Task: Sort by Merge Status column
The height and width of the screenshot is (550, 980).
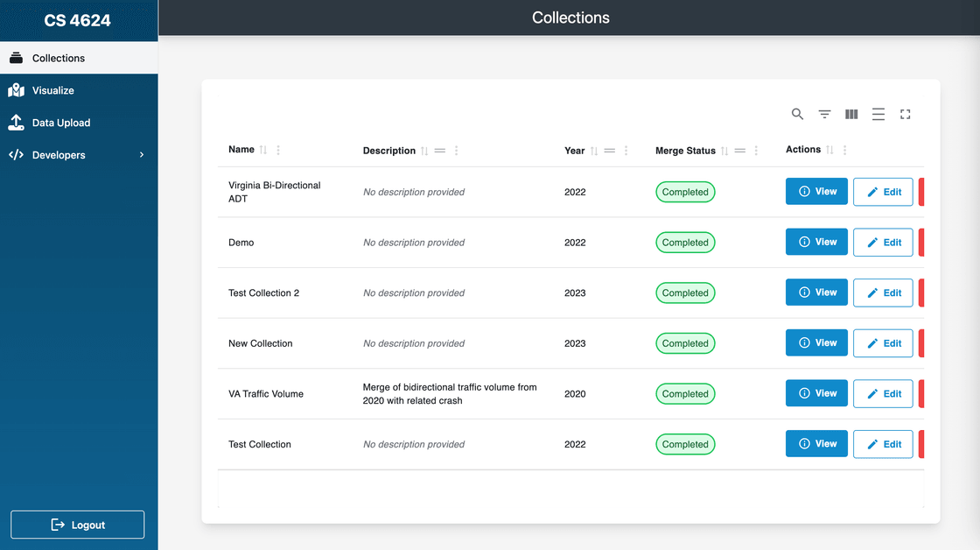Action: [725, 151]
